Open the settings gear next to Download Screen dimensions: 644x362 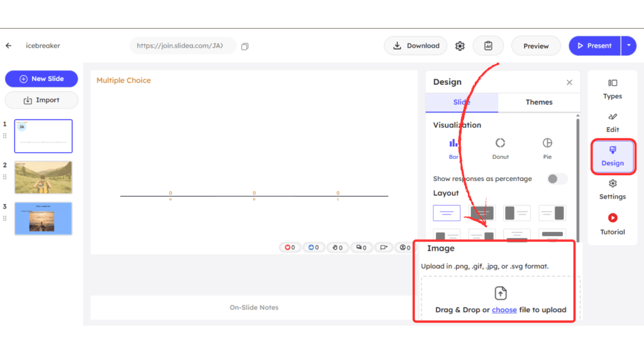point(460,45)
